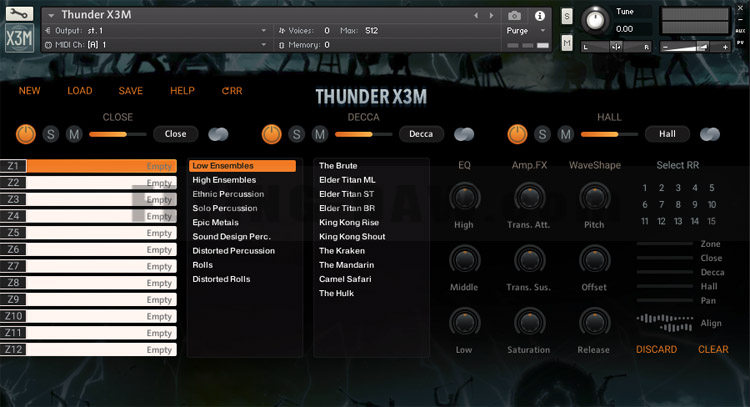This screenshot has height=407, width=750.
Task: Select the Low Ensembles category
Action: pos(243,166)
